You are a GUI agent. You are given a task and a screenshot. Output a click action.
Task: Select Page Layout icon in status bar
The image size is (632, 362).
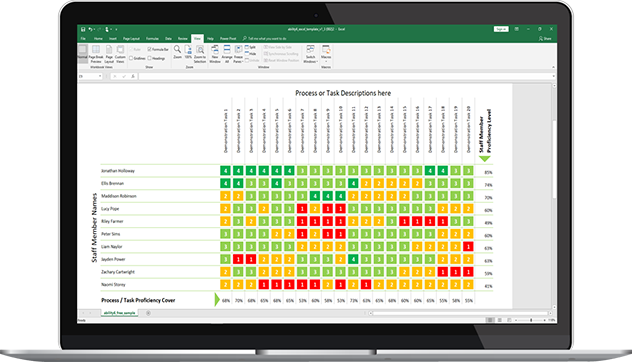click(x=500, y=320)
